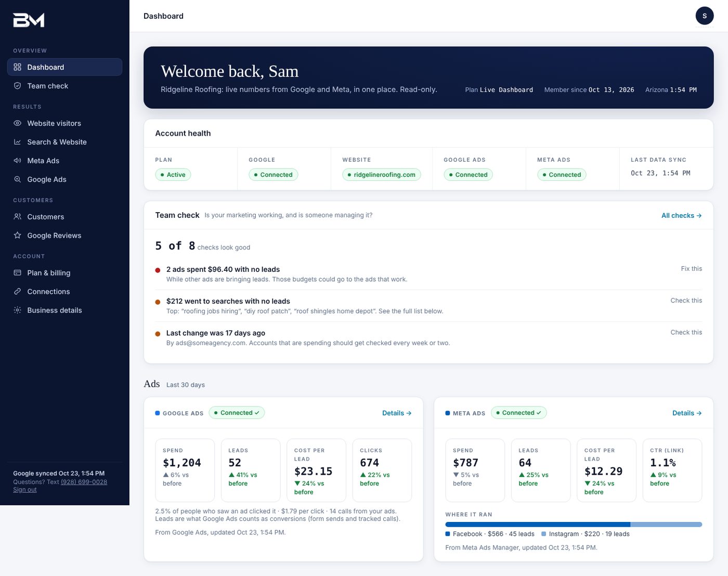The image size is (728, 576).
Task: Click Check this for $212 searches
Action: point(686,300)
